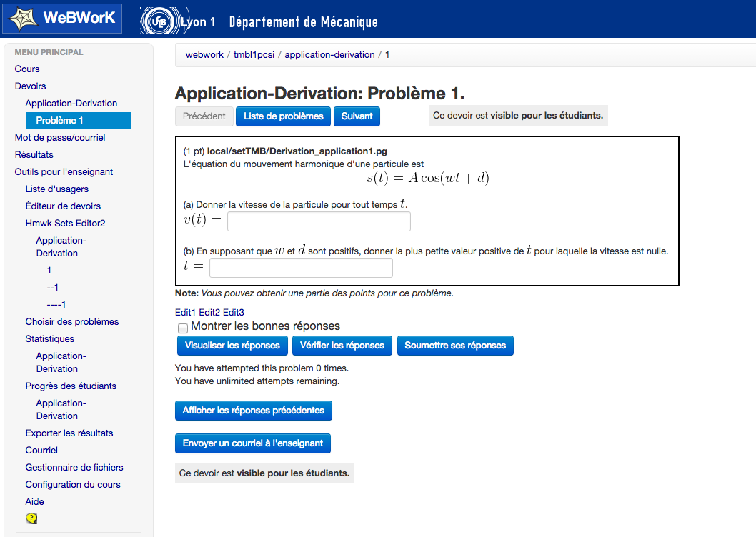Image resolution: width=756 pixels, height=537 pixels.
Task: Open Cours in the main menu
Action: (x=27, y=69)
